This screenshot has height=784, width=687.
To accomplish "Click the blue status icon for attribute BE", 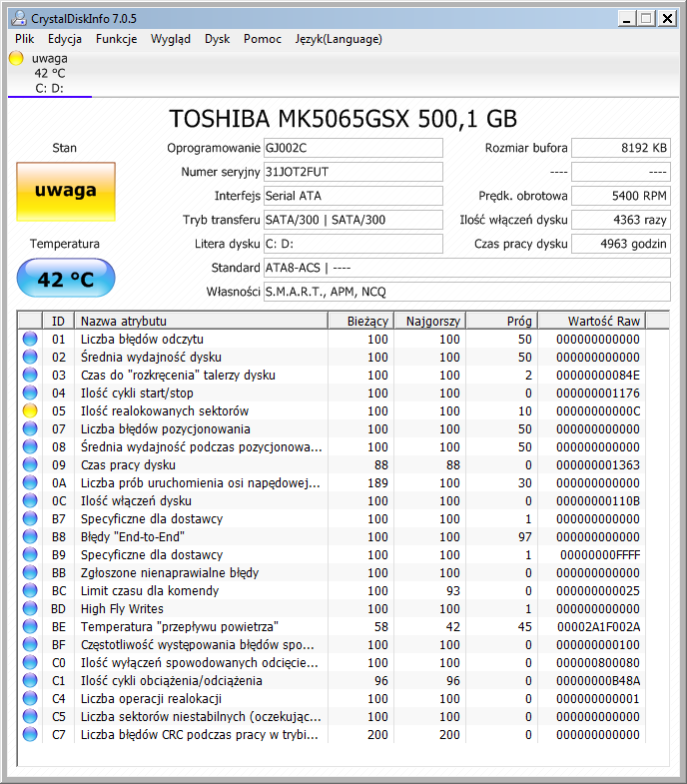I will [x=30, y=626].
